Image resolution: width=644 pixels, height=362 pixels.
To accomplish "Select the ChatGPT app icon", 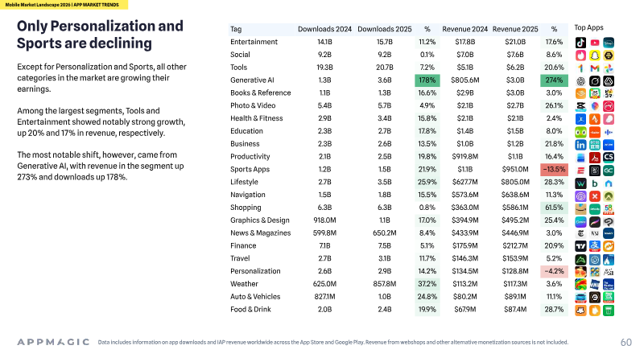I will click(x=580, y=81).
